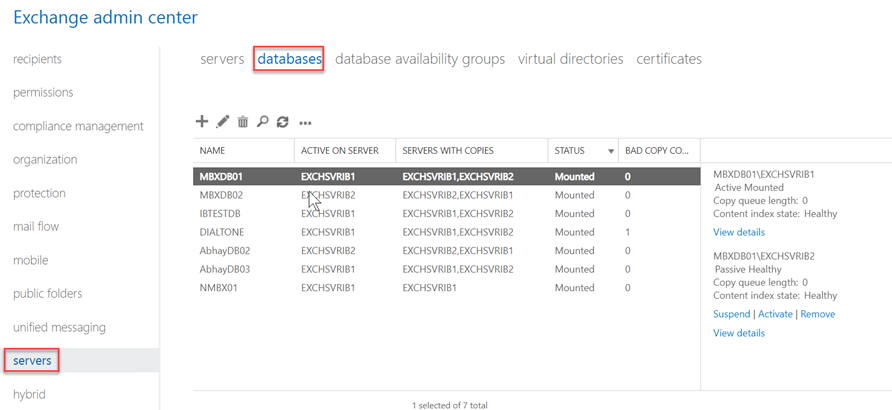This screenshot has width=892, height=410.
Task: Click DIALTONE bad copy count 1
Action: pos(627,232)
